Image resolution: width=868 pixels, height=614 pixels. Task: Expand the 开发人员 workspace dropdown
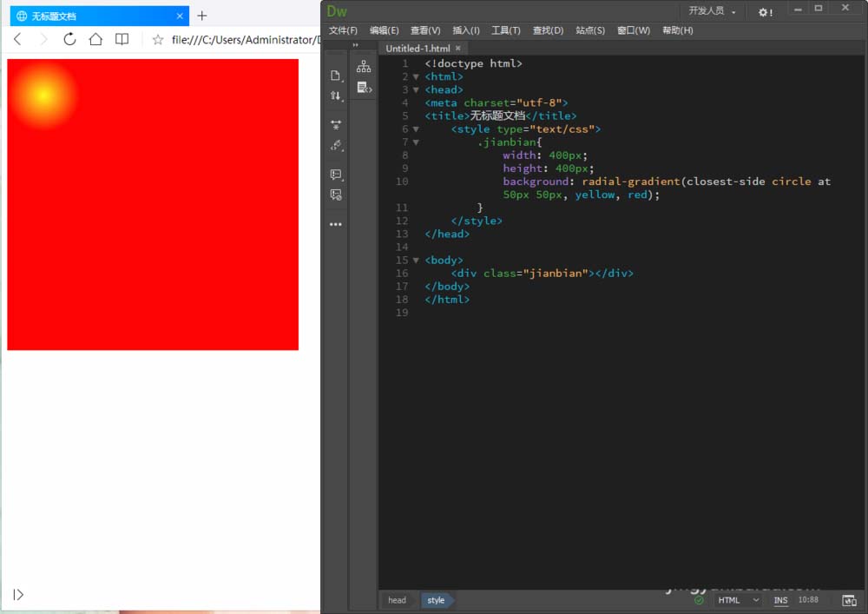click(x=713, y=11)
